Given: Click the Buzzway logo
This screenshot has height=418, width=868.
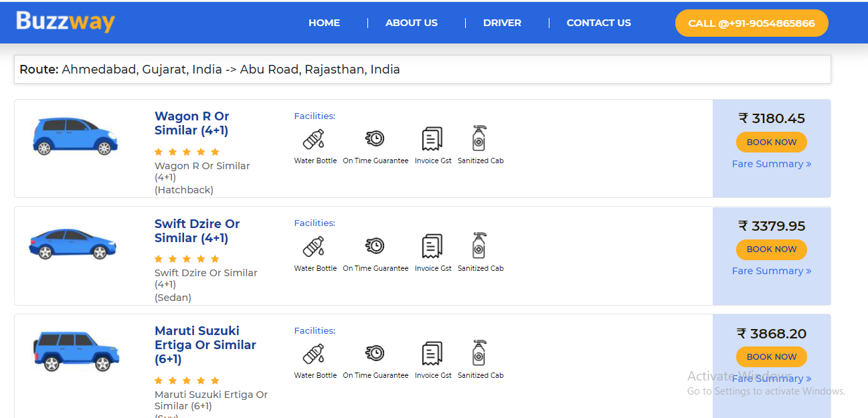Looking at the screenshot, I should 66,21.
